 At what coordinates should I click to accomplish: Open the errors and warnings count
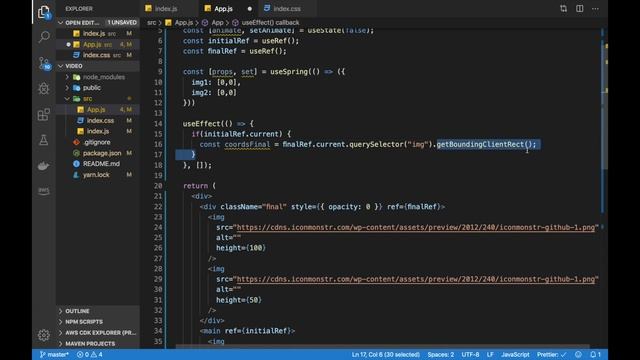[90, 354]
